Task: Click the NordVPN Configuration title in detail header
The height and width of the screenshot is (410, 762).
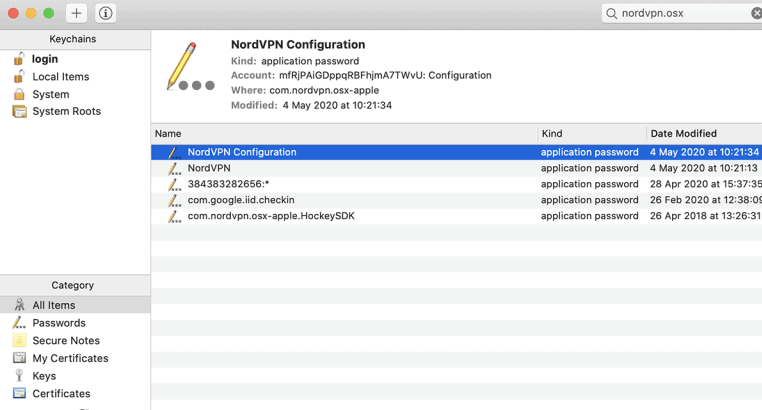Action: 298,45
